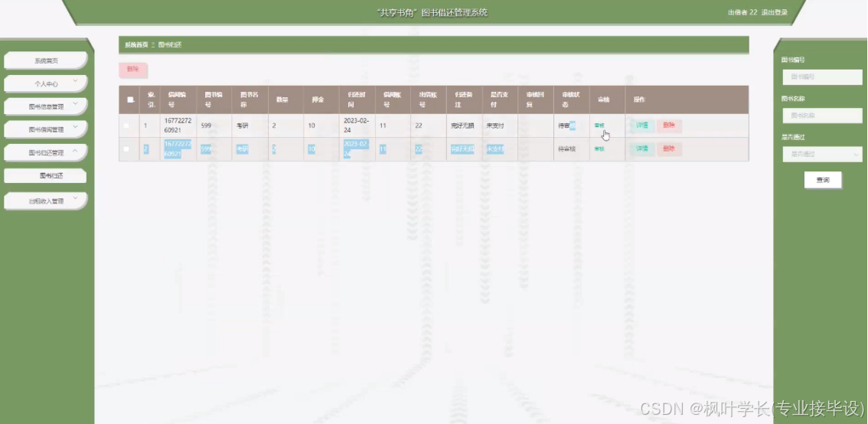Click 退出登录 to log out

(x=775, y=13)
